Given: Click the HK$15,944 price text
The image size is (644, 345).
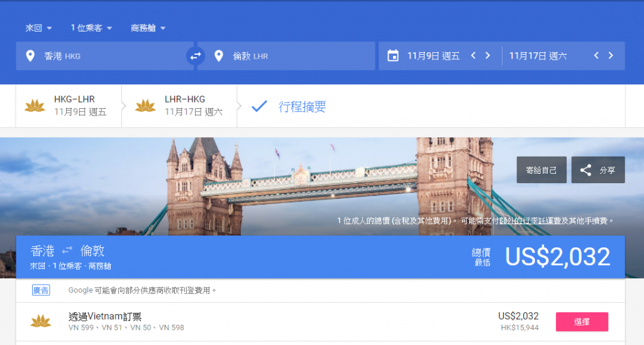Looking at the screenshot, I should coord(519,328).
